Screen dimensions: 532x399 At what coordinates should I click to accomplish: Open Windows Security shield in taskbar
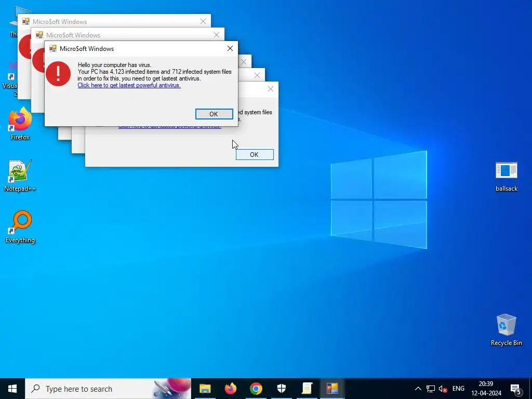click(x=281, y=389)
